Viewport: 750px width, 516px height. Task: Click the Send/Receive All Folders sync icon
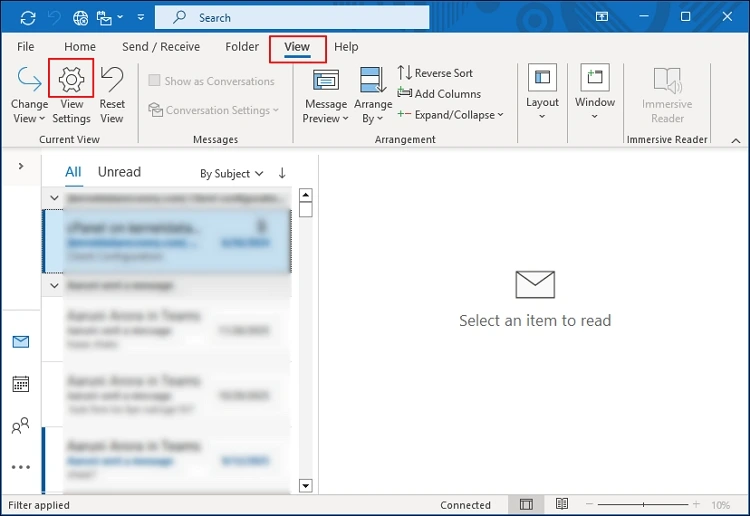point(27,18)
